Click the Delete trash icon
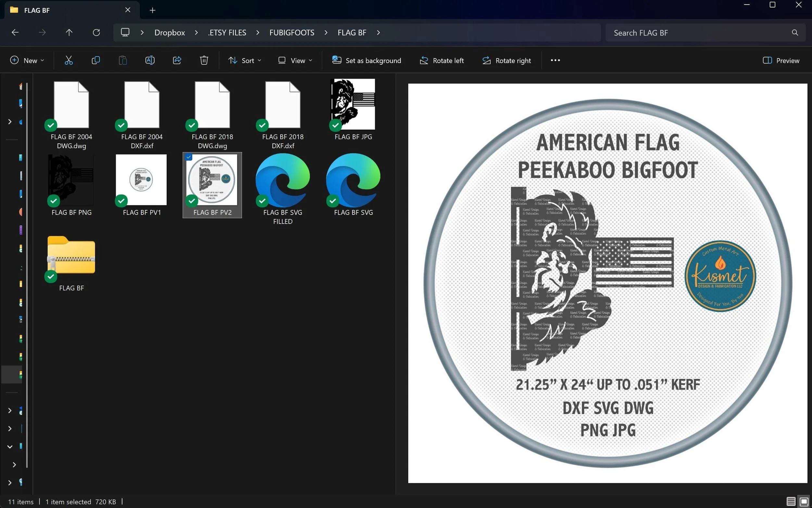The image size is (812, 508). point(204,60)
